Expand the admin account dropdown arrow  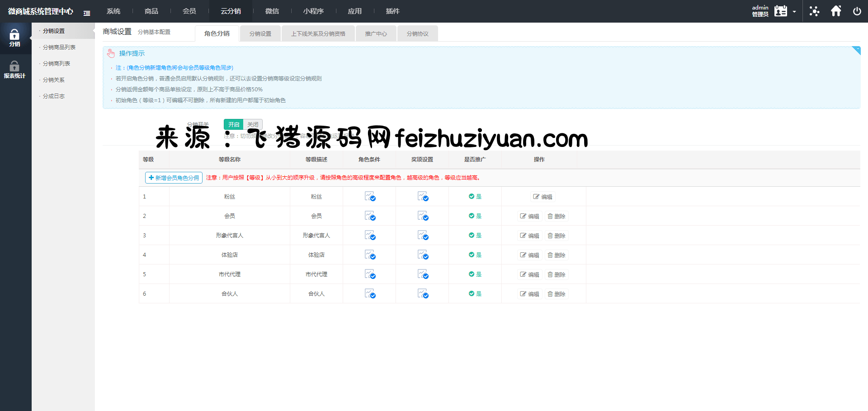point(794,12)
